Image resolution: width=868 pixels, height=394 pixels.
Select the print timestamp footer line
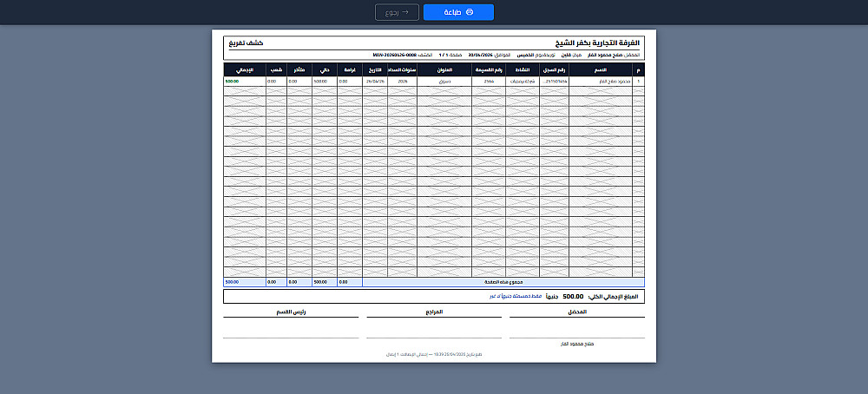click(x=434, y=353)
